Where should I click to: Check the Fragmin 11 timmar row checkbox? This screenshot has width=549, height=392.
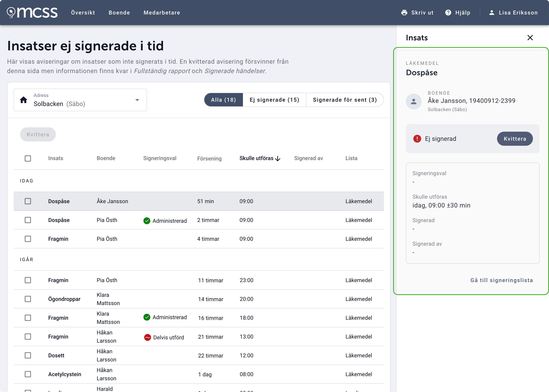[28, 280]
